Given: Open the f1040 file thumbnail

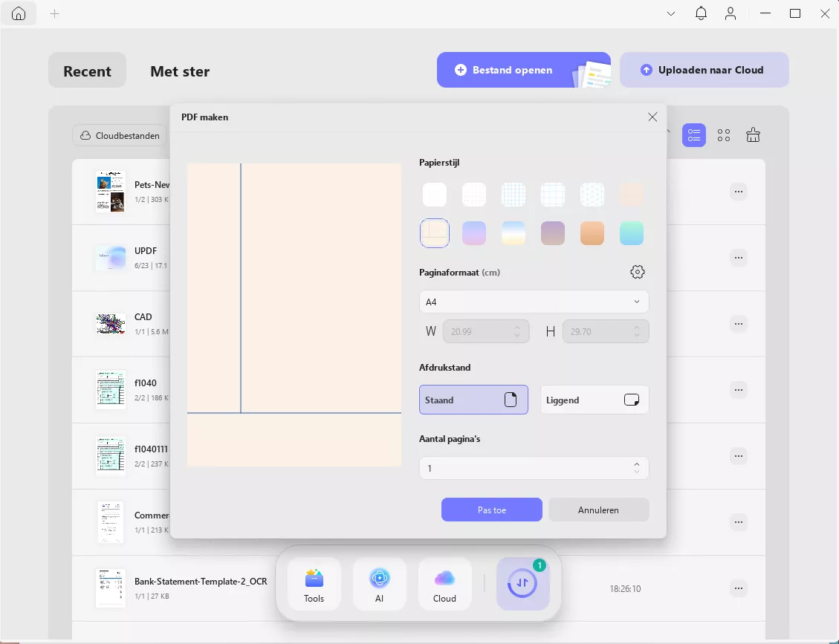Looking at the screenshot, I should (x=111, y=390).
